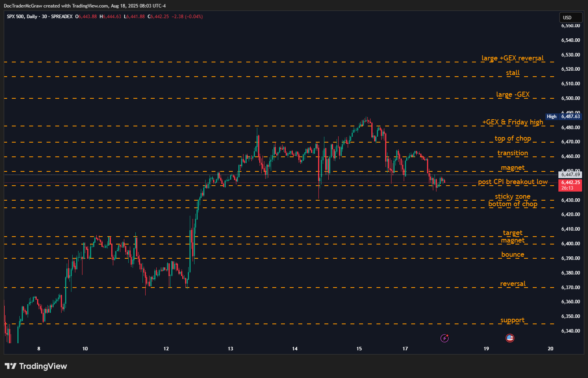Image resolution: width=588 pixels, height=378 pixels.
Task: Select date 20 on the time axis
Action: click(x=551, y=349)
